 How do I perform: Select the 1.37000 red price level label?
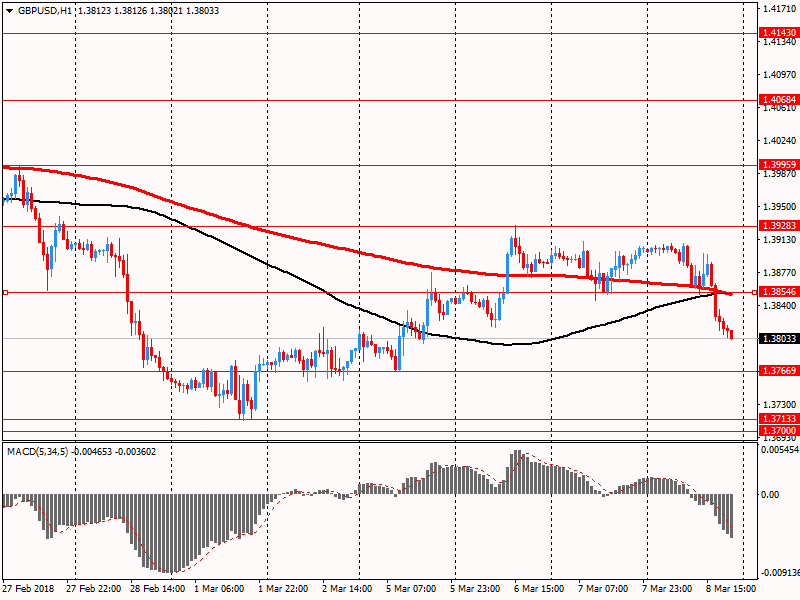[779, 431]
